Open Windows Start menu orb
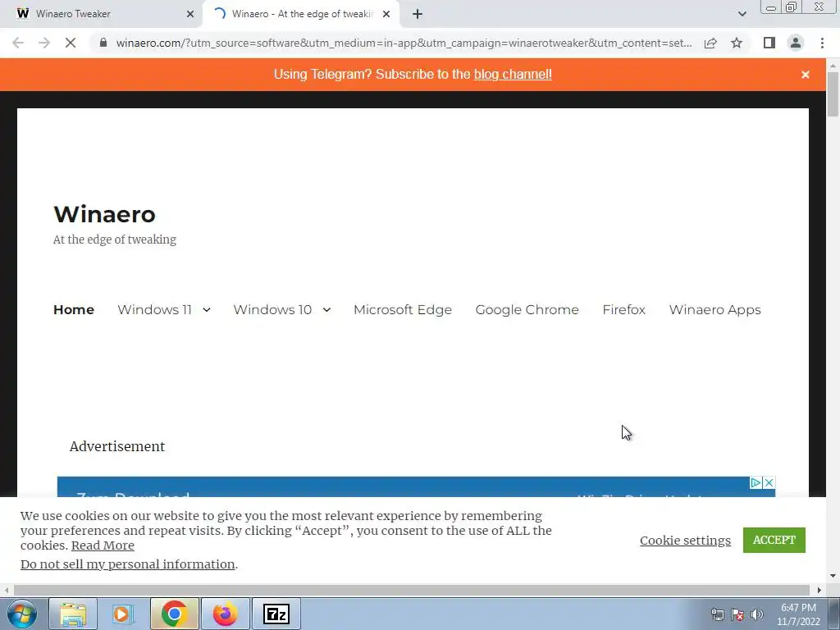The image size is (840, 630). pos(22,614)
